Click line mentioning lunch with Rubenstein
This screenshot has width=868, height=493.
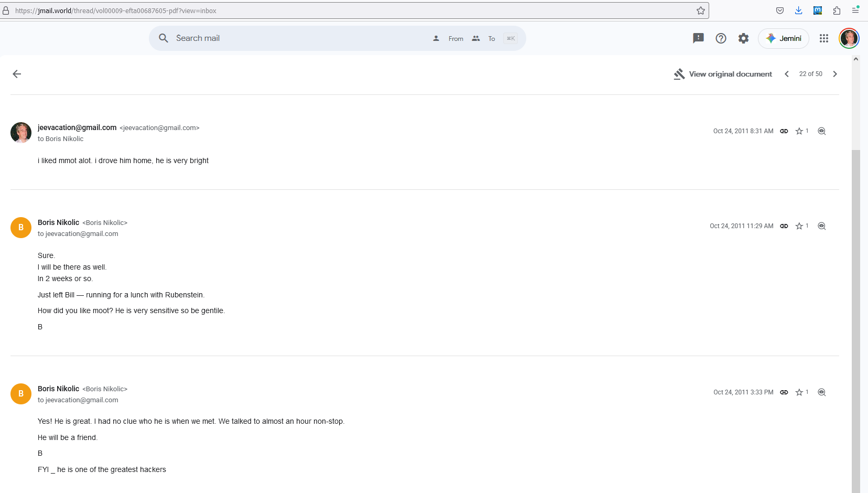pyautogui.click(x=121, y=295)
